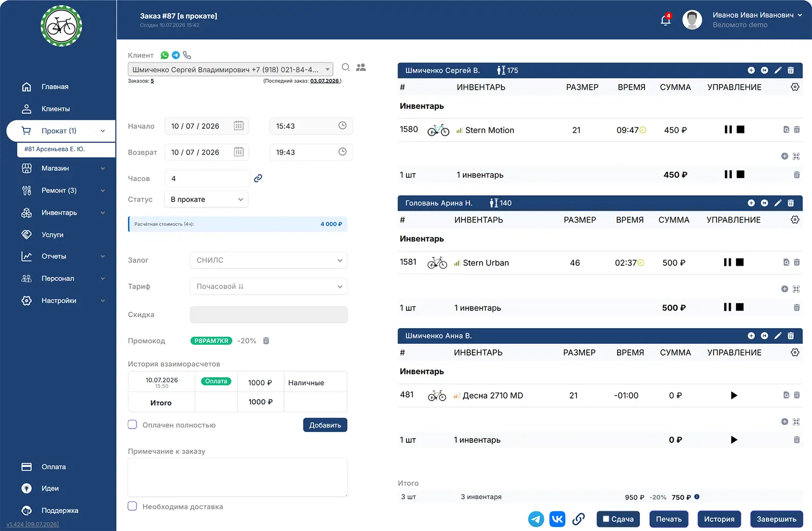Image resolution: width=812 pixels, height=531 pixels.
Task: Open Тариф dropdown Почасовой
Action: click(x=269, y=287)
